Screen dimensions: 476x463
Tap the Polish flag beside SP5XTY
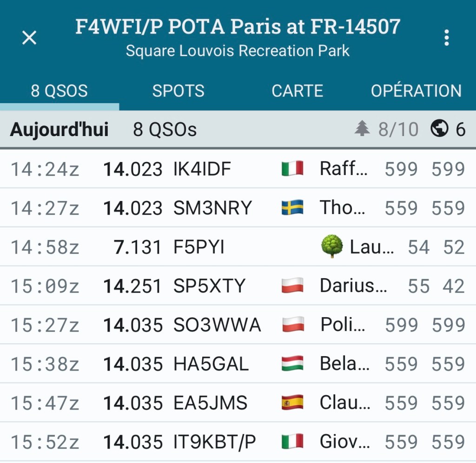292,286
